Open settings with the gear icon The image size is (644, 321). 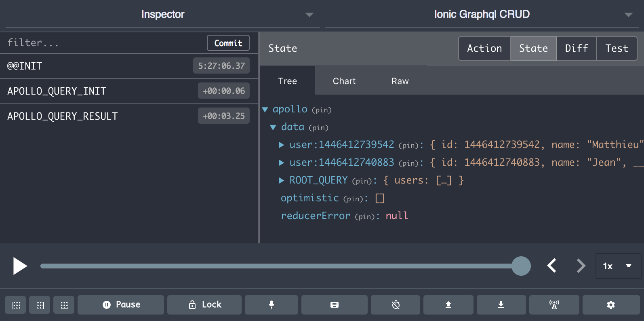click(611, 305)
